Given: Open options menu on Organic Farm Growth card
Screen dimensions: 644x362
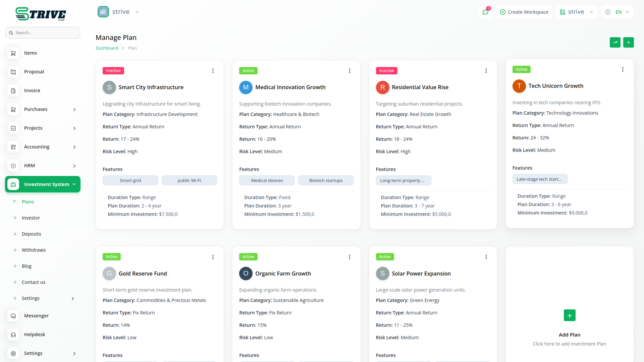Looking at the screenshot, I should [350, 257].
